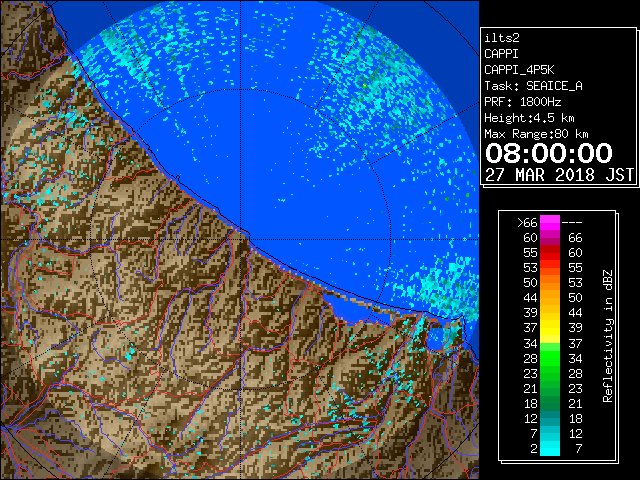Click the cyan 2–7 dBZ legend swatch
The height and width of the screenshot is (480, 640).
(550, 448)
